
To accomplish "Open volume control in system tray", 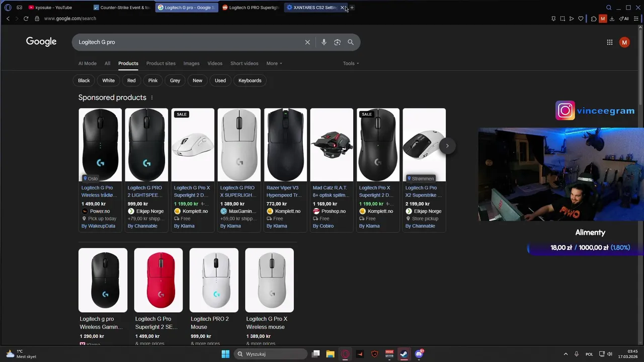I will click(x=610, y=354).
